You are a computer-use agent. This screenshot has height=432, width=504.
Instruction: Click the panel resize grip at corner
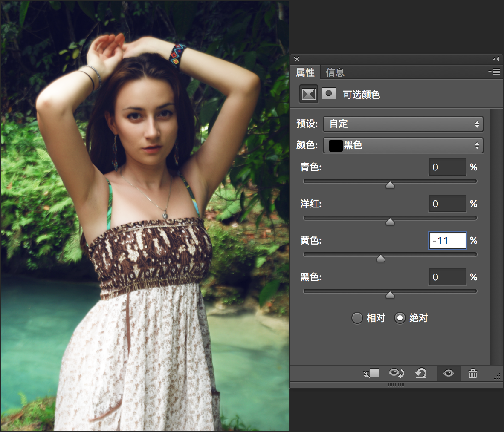498,376
